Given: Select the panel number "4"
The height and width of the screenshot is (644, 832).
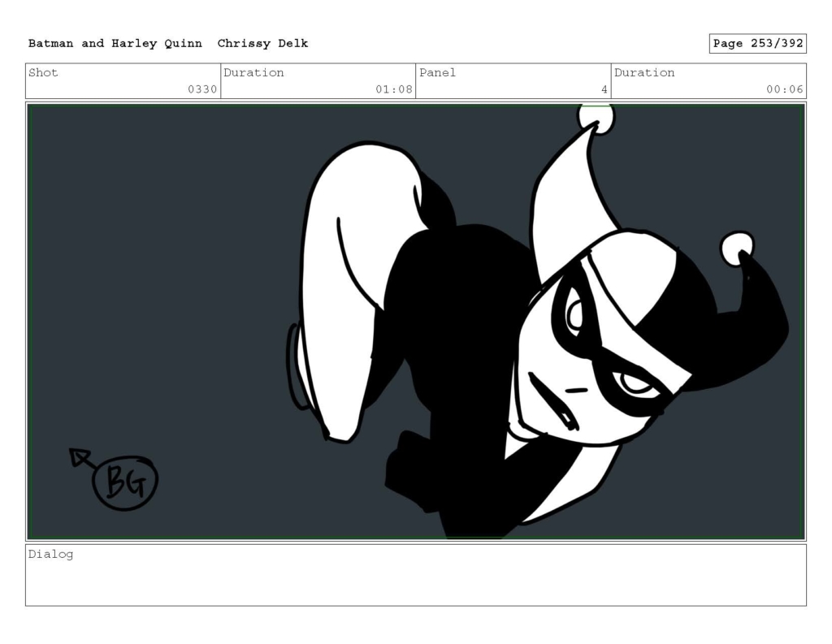Looking at the screenshot, I should [x=604, y=89].
